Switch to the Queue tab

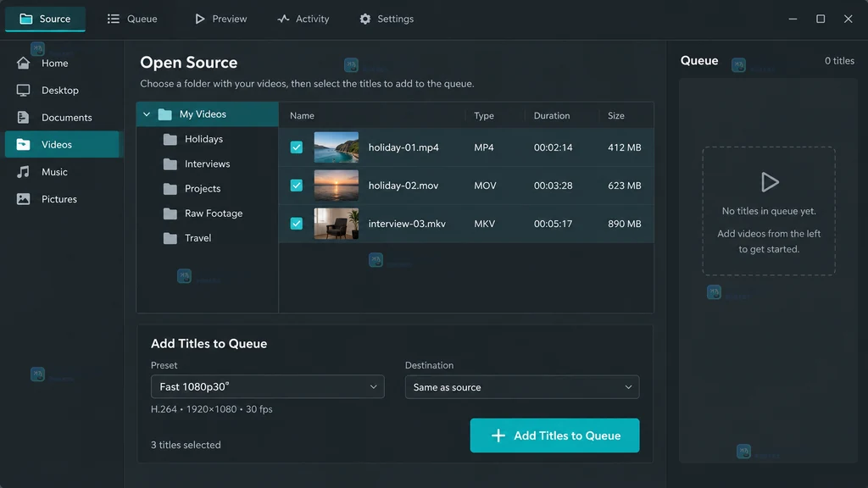coord(132,19)
